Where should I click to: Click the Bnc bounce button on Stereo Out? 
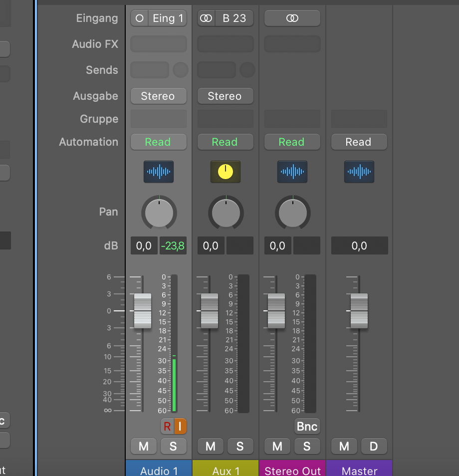pyautogui.click(x=307, y=426)
